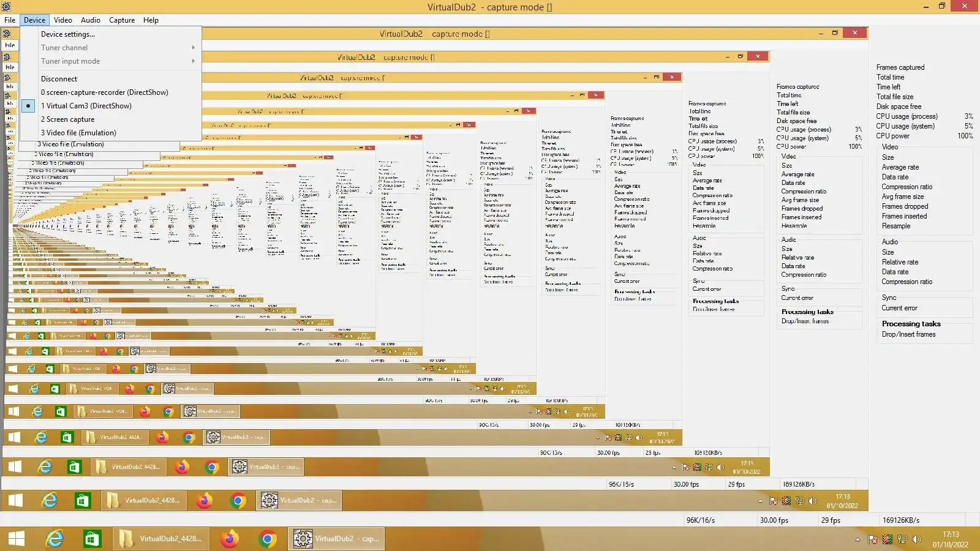Viewport: 980px width, 551px height.
Task: Click '29 fps' in the bottom status bar
Action: pos(831,520)
